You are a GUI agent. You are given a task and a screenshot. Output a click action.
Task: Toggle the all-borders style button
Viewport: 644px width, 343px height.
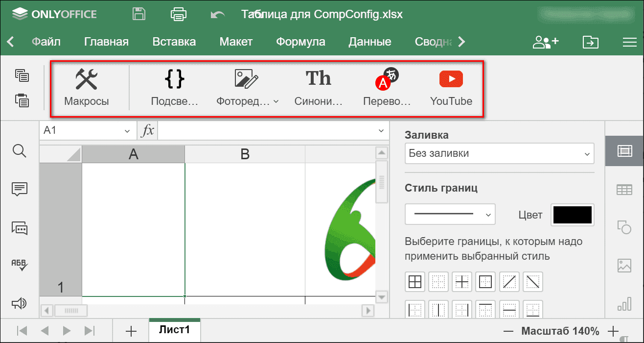tap(414, 281)
